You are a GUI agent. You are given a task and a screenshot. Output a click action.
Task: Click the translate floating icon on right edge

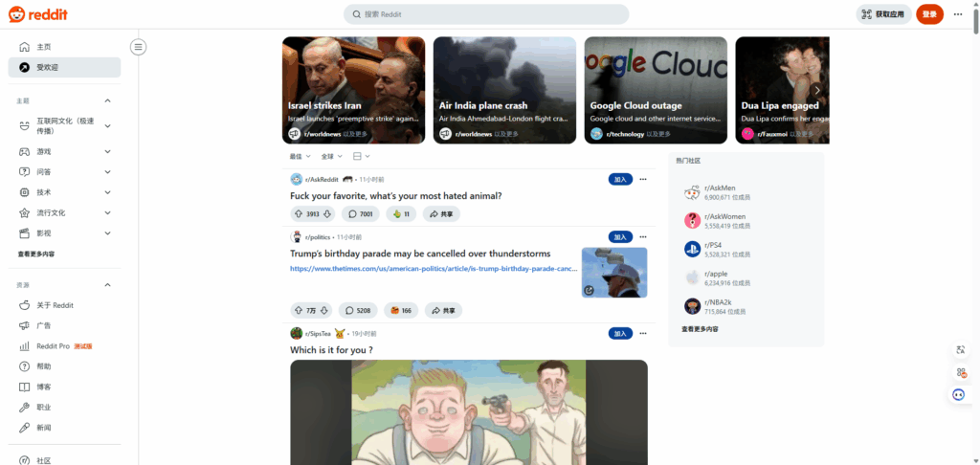961,350
